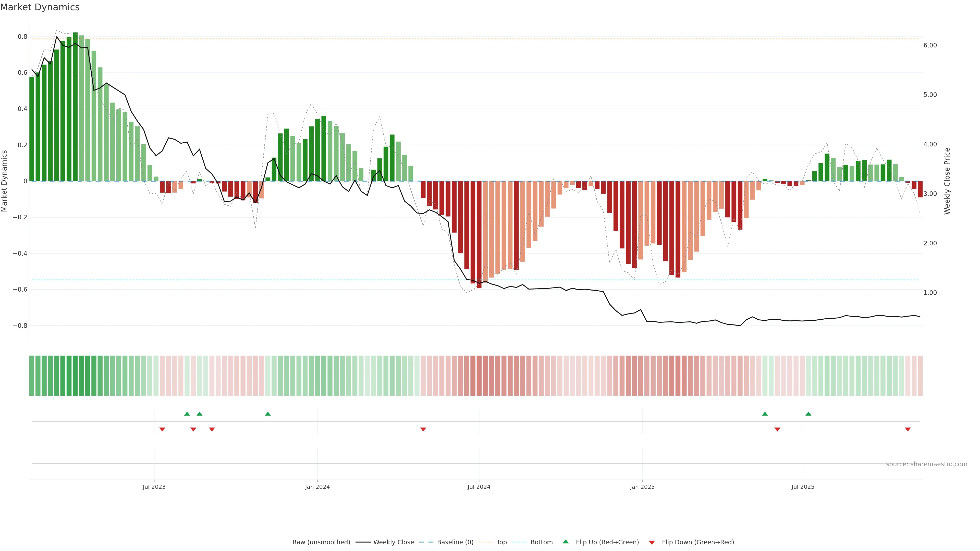
Task: Toggle the Raw (unsmoothed) legend entry
Action: tap(321, 542)
